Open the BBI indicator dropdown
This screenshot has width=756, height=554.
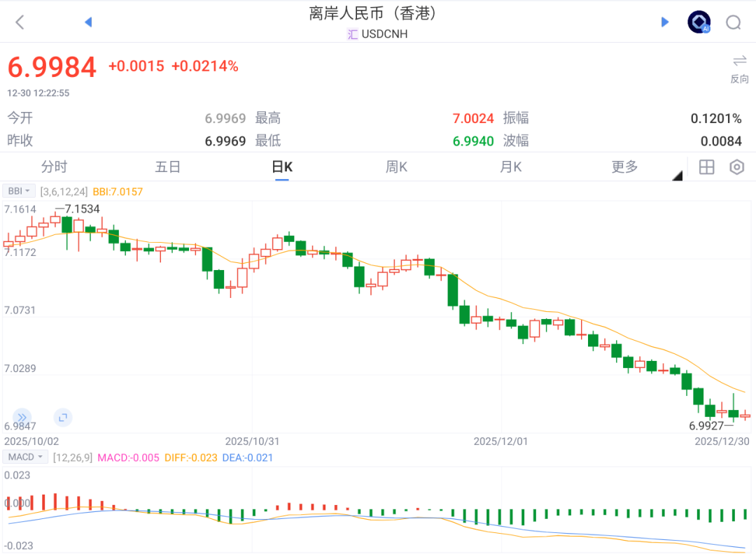click(x=19, y=191)
